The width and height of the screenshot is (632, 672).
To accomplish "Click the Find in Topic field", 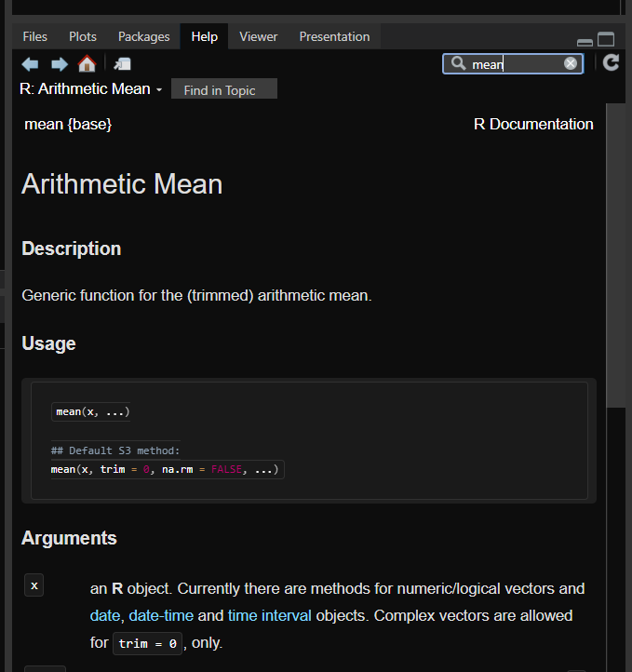I will pos(224,90).
